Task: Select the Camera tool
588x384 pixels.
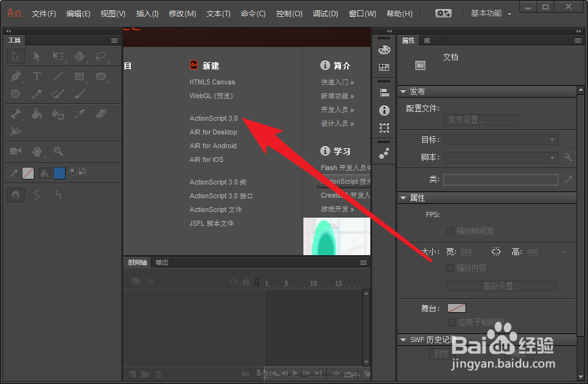Action: point(16,151)
